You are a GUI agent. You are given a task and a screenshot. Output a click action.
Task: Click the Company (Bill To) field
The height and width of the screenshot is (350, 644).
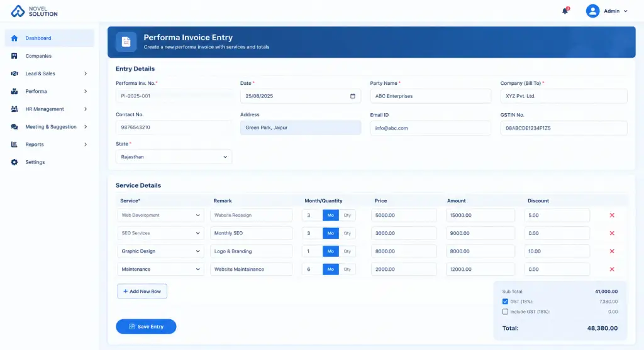coord(563,96)
